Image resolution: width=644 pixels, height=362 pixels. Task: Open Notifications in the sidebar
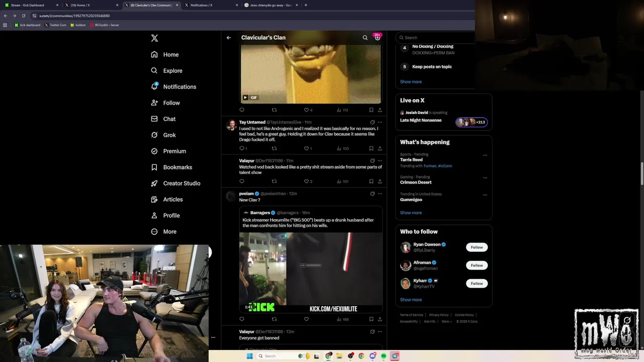coord(174,86)
